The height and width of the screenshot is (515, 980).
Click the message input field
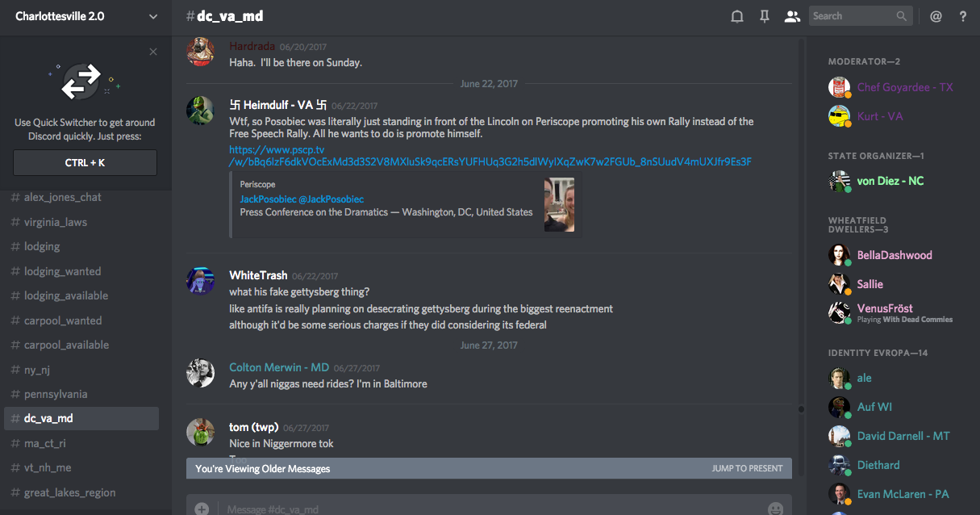pos(484,509)
